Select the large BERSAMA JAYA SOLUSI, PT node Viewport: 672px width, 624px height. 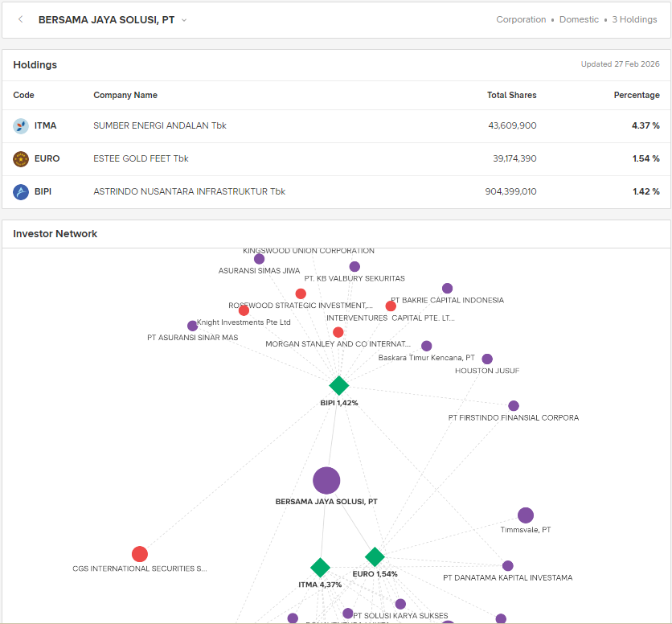(326, 480)
